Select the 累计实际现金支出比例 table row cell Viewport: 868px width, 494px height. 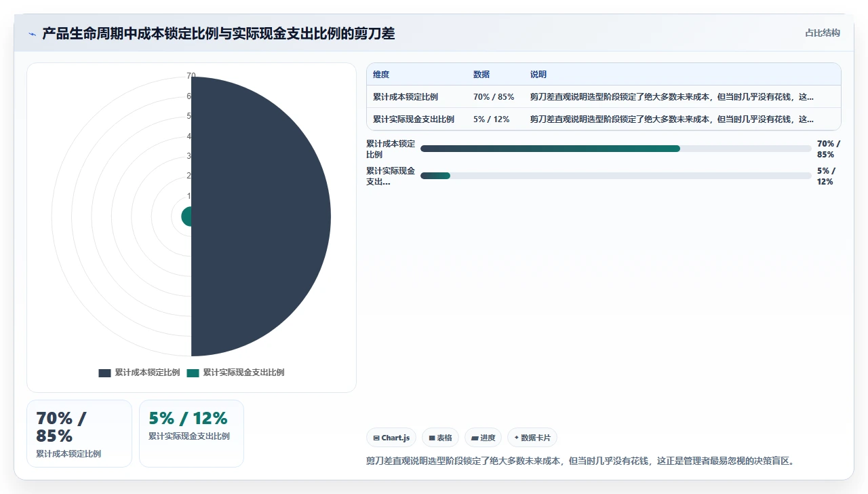[414, 119]
